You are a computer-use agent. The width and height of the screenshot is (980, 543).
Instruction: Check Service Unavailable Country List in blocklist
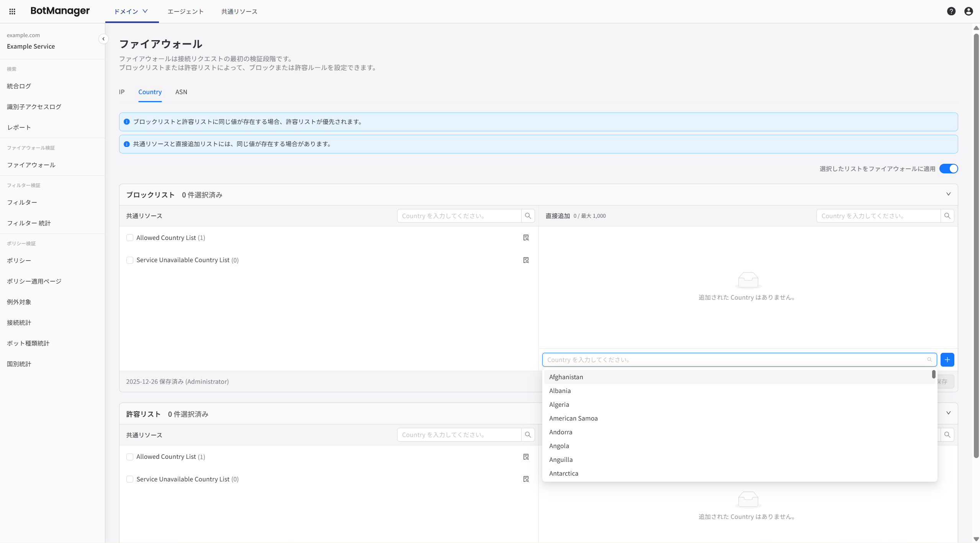[130, 260]
